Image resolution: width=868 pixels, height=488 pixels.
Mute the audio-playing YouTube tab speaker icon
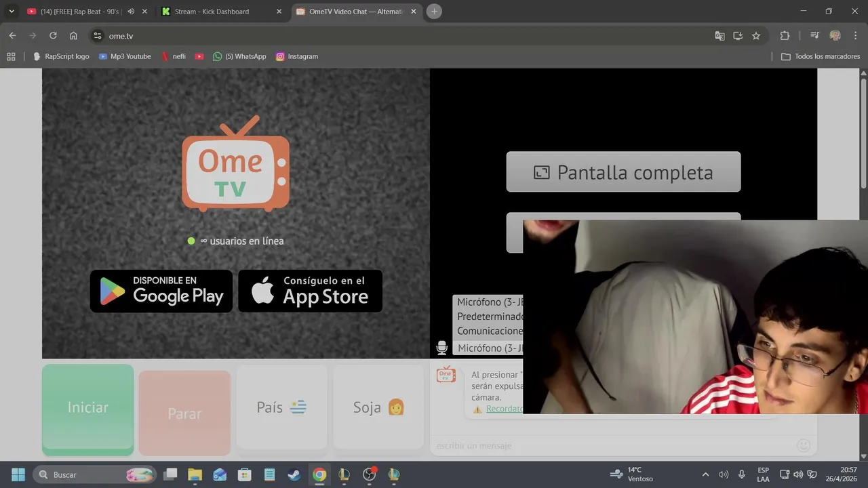(x=131, y=12)
